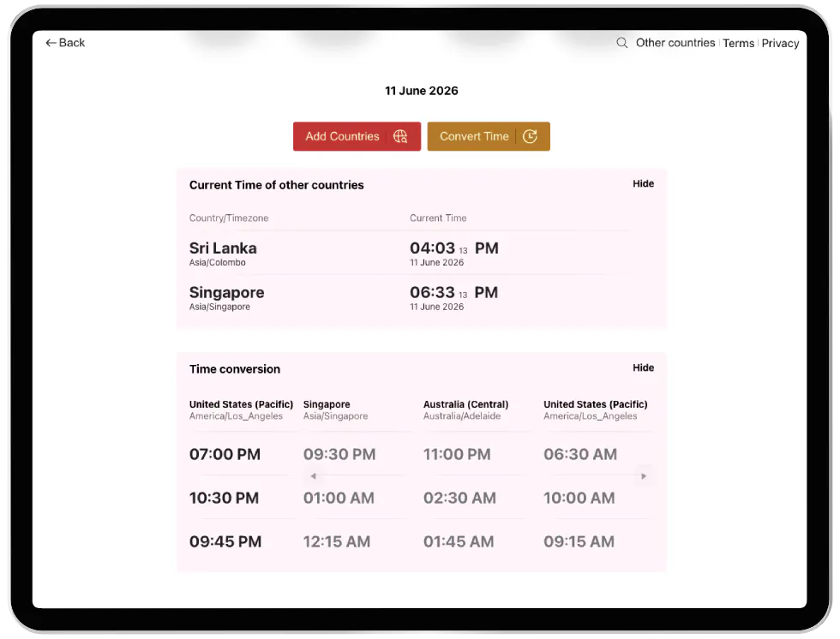Click the globe icon on Add Countries
840x639 pixels.
point(400,136)
